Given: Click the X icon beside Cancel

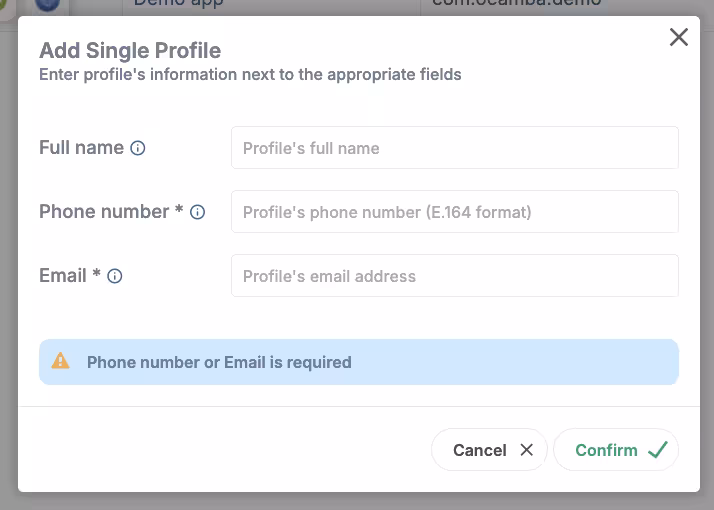Looking at the screenshot, I should [x=527, y=450].
